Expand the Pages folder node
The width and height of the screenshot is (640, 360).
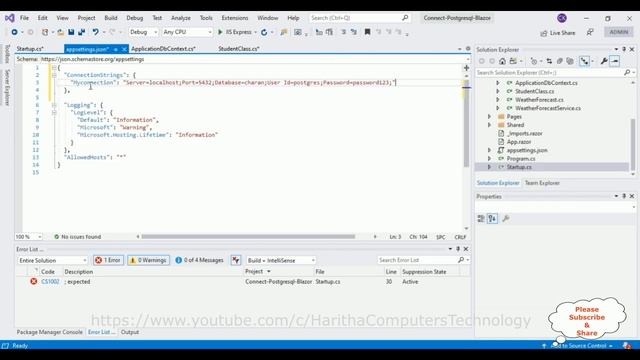tap(489, 117)
